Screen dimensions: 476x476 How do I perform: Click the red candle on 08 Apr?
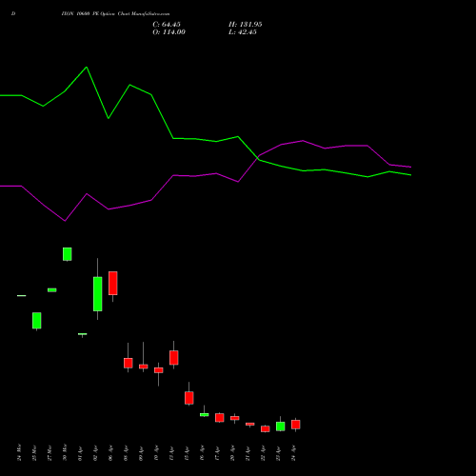[x=129, y=363]
